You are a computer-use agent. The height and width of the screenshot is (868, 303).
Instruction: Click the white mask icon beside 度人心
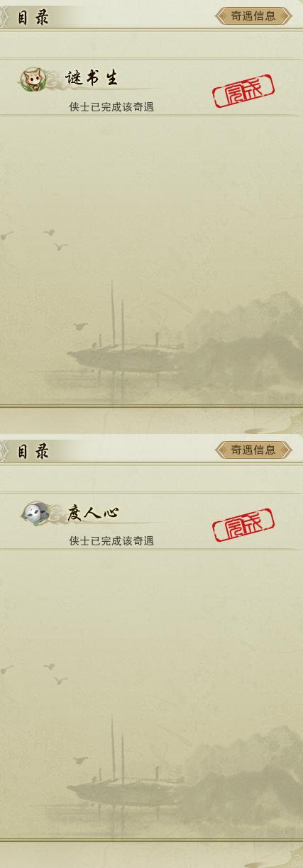[x=33, y=513]
